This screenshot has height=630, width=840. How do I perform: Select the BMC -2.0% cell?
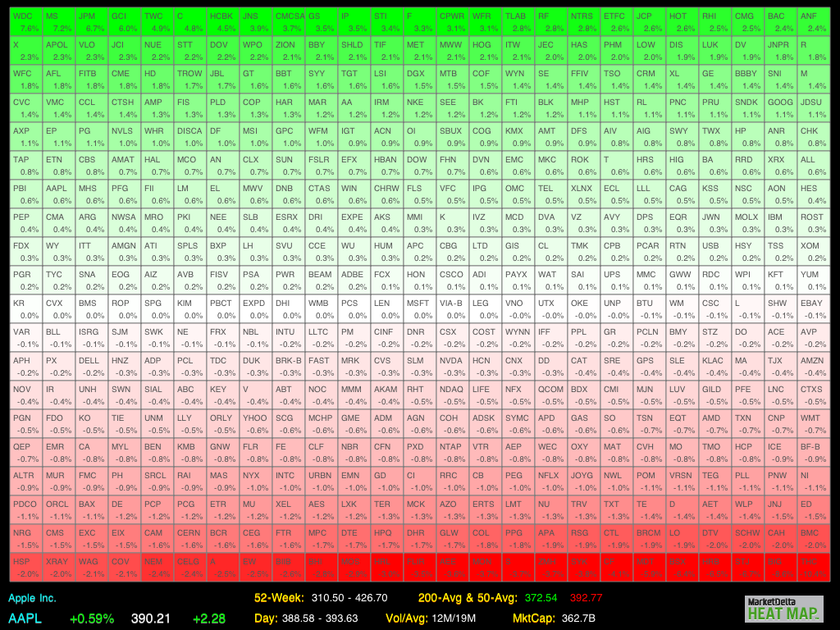[813, 539]
